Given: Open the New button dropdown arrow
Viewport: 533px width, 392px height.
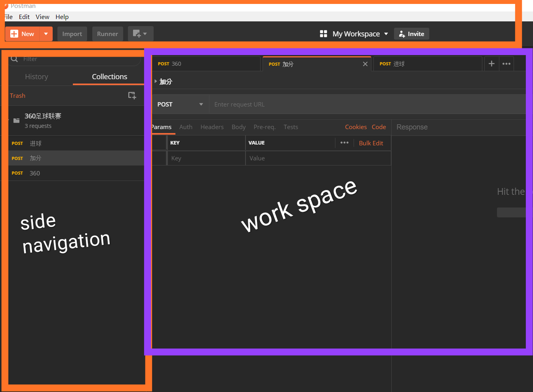Looking at the screenshot, I should 46,34.
